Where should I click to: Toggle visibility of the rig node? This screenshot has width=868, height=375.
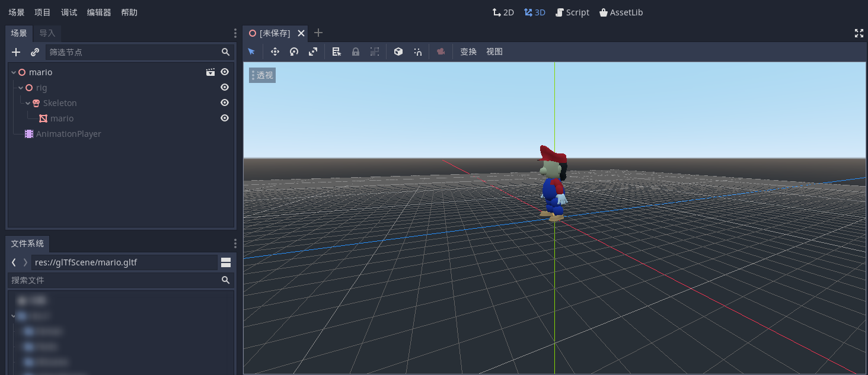(225, 88)
